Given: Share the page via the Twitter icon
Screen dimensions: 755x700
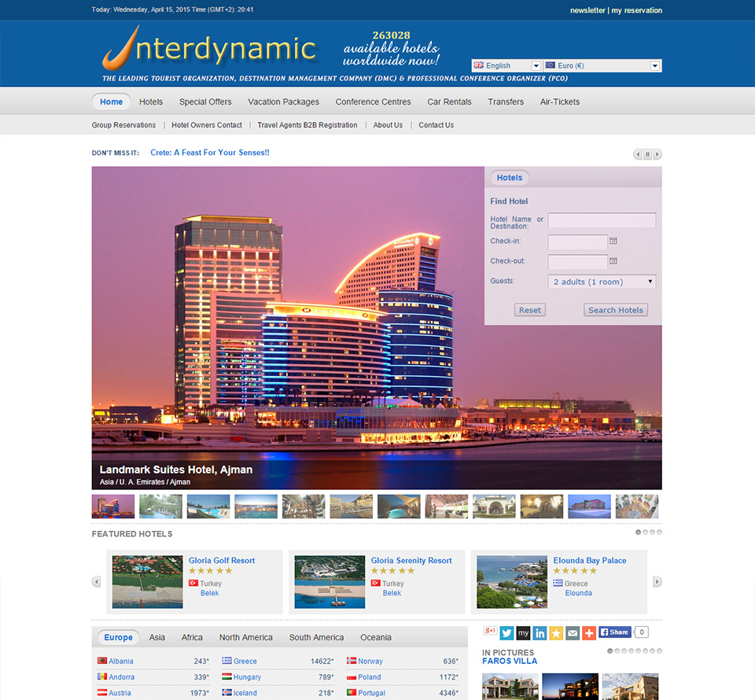Looking at the screenshot, I should 506,632.
